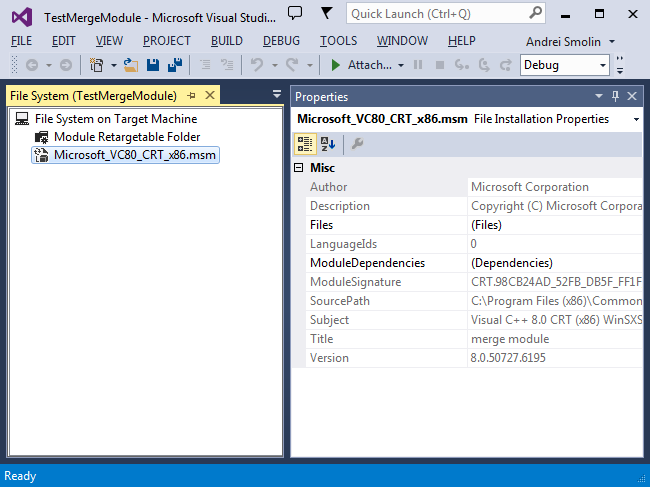The width and height of the screenshot is (650, 487).
Task: Open the VIEW menu
Action: (109, 41)
